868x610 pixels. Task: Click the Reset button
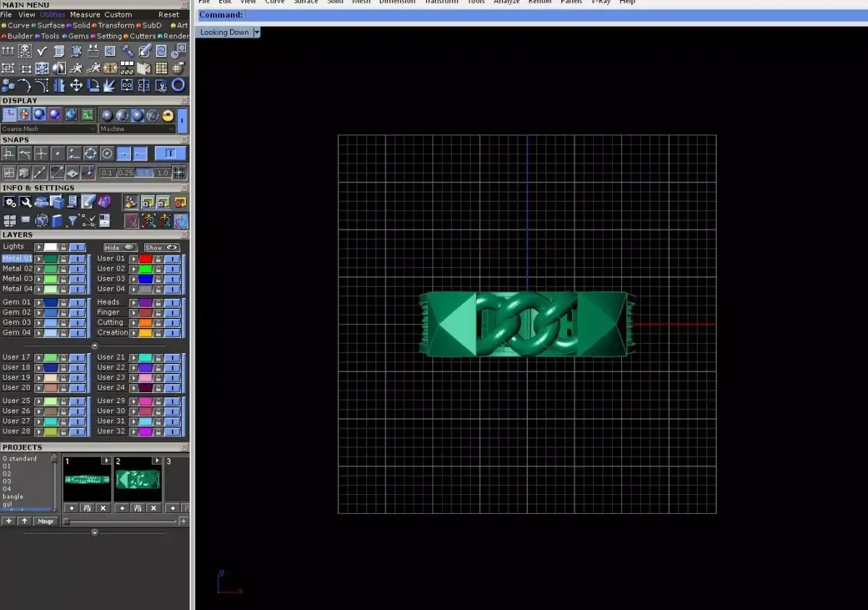169,14
